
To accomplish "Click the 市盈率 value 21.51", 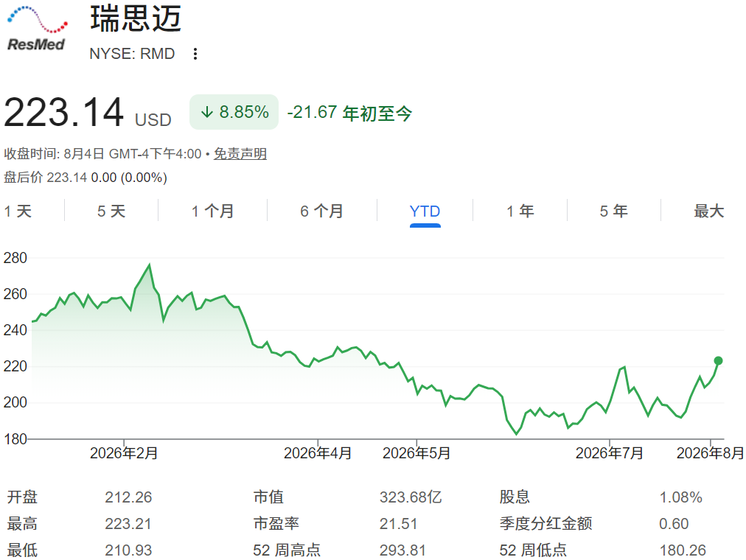I will (398, 524).
